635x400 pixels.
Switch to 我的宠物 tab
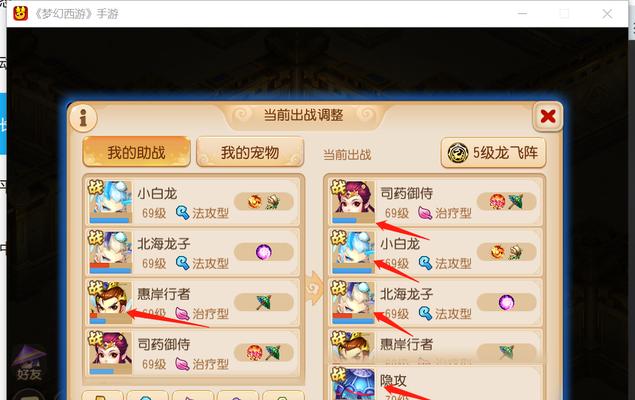pyautogui.click(x=250, y=152)
